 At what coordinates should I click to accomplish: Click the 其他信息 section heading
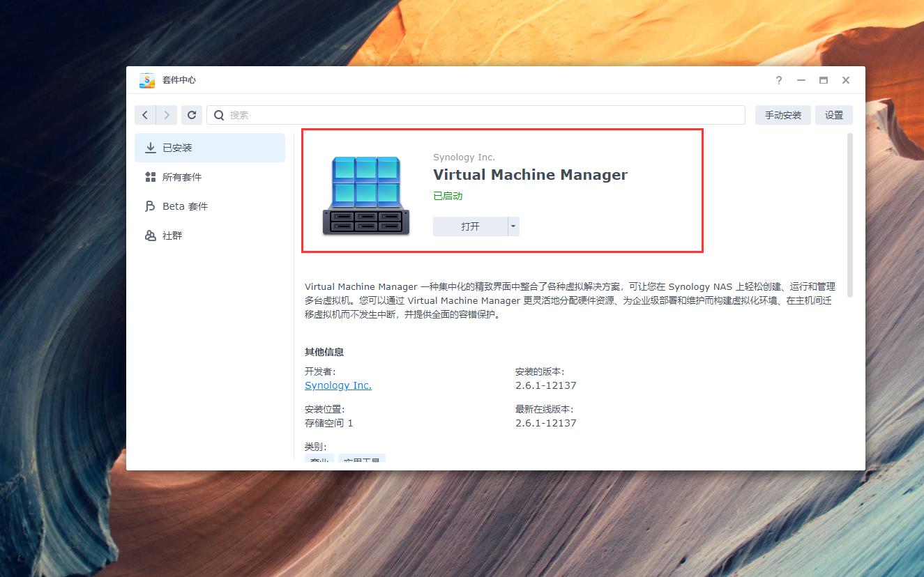tap(324, 352)
